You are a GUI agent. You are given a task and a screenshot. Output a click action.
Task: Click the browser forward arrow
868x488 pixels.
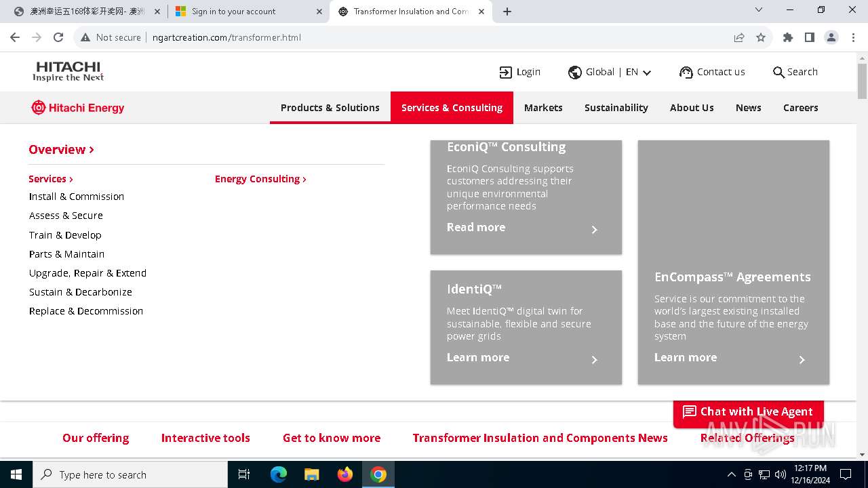click(37, 37)
